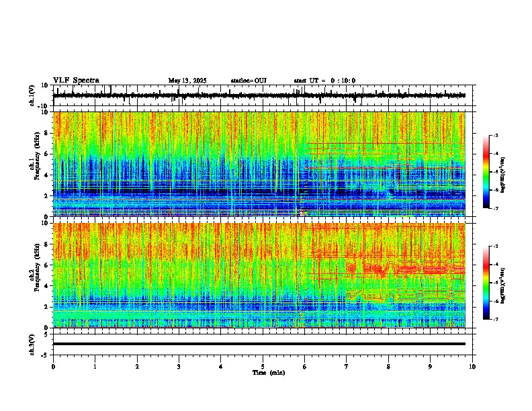Click the -3 label on ch.1 colorbar

(x=495, y=136)
